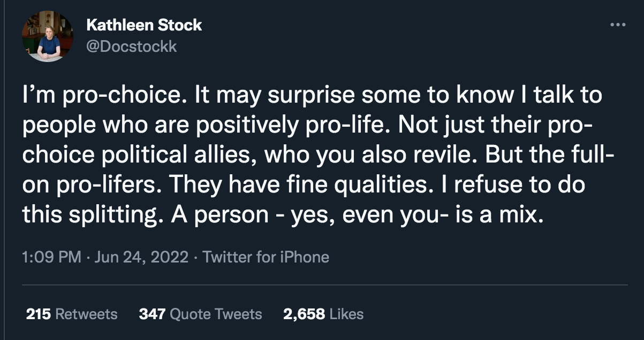View the 215 Retweets list

point(72,314)
